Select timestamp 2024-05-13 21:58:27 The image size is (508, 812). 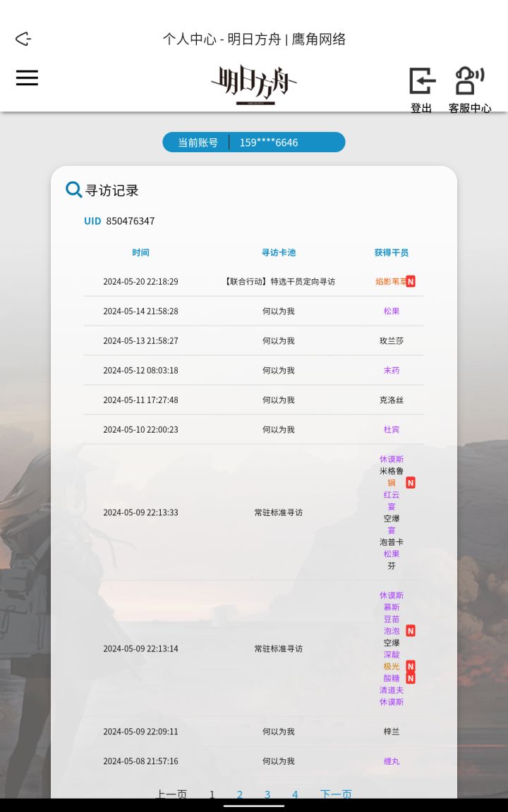(x=140, y=340)
